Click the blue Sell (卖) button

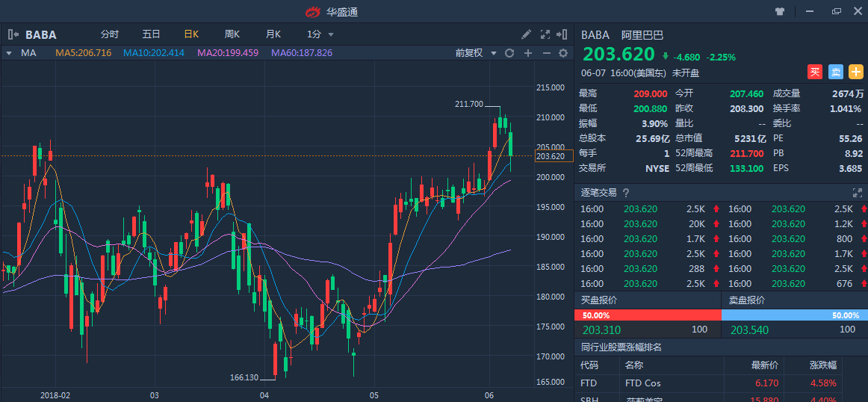pyautogui.click(x=835, y=72)
